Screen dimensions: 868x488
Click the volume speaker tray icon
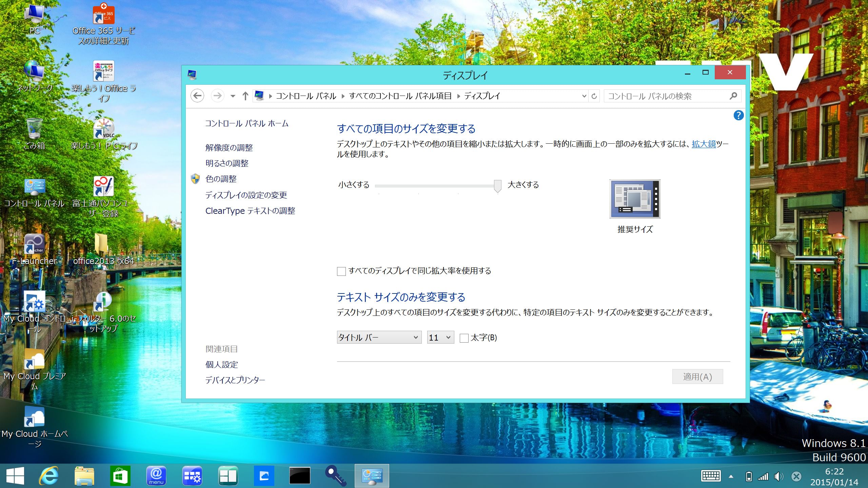coord(778,477)
